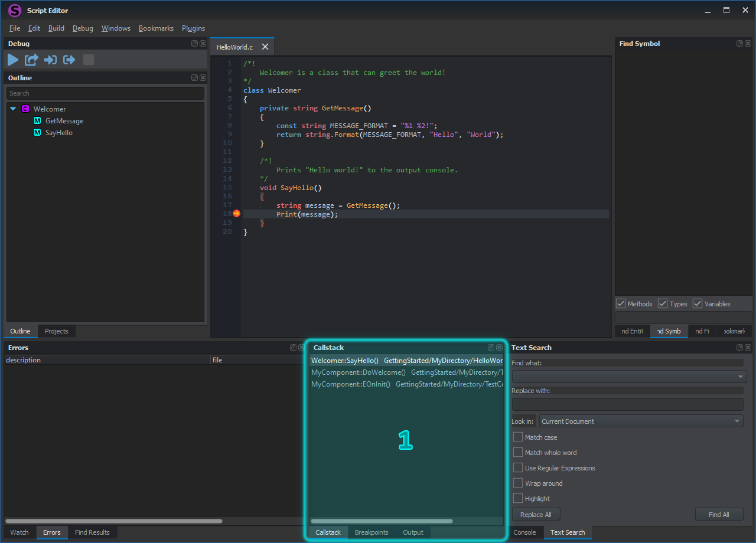Uncheck the Methods filter checkbox
The height and width of the screenshot is (543, 756).
click(x=621, y=304)
